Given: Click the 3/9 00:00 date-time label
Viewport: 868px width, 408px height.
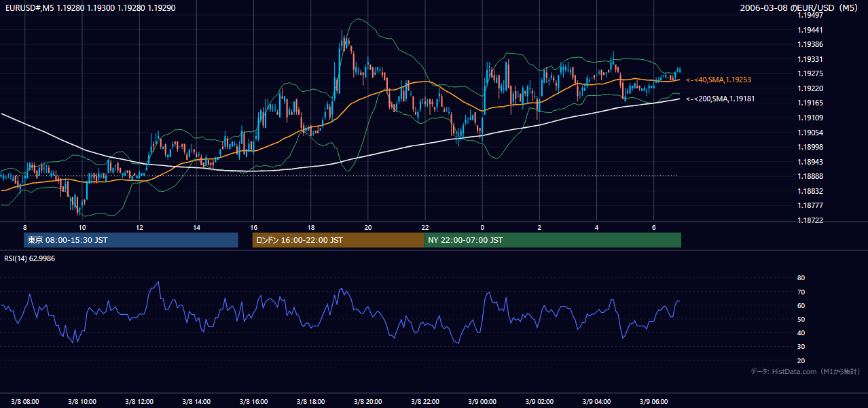Looking at the screenshot, I should pos(482,401).
